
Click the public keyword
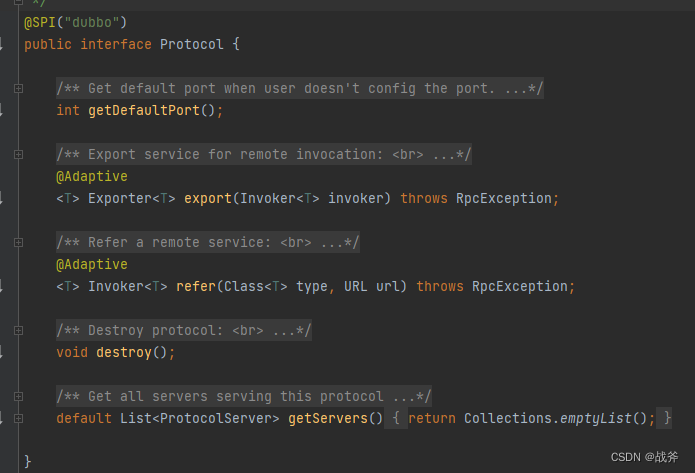click(x=48, y=44)
